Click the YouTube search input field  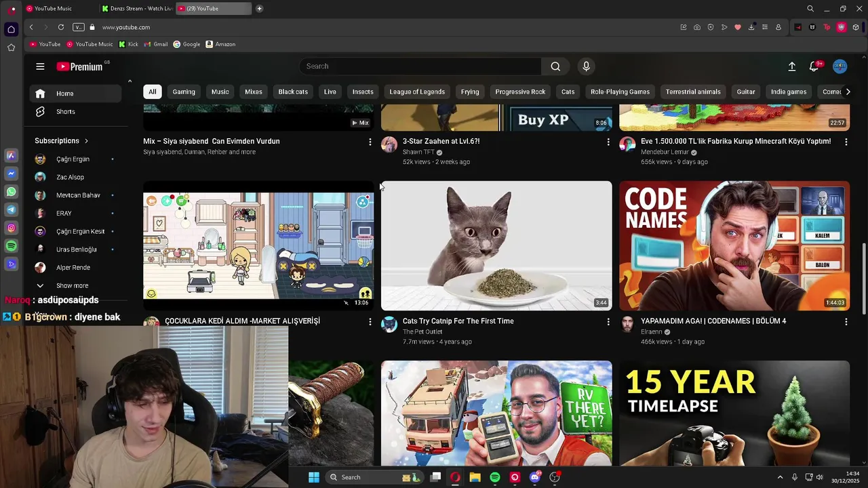click(x=420, y=66)
